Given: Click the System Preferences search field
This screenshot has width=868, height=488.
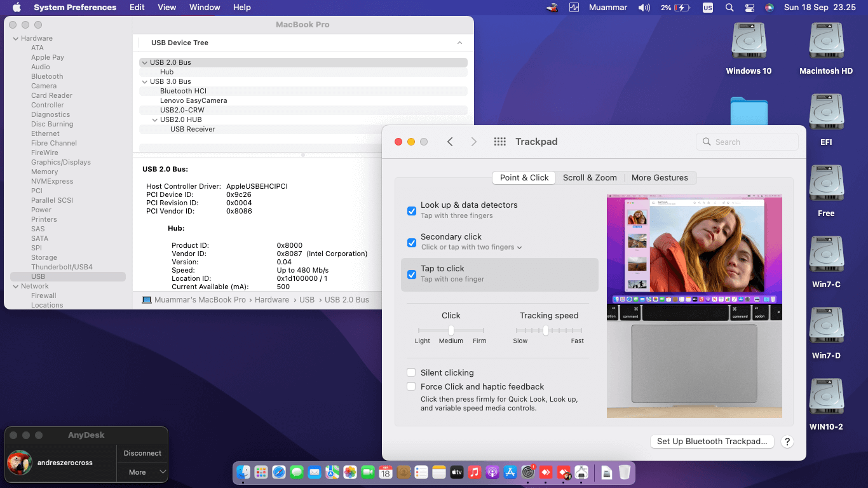Looking at the screenshot, I should 747,142.
